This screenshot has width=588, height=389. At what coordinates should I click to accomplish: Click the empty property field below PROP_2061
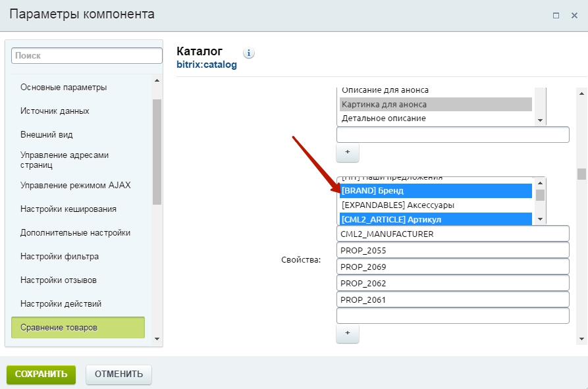pyautogui.click(x=453, y=316)
